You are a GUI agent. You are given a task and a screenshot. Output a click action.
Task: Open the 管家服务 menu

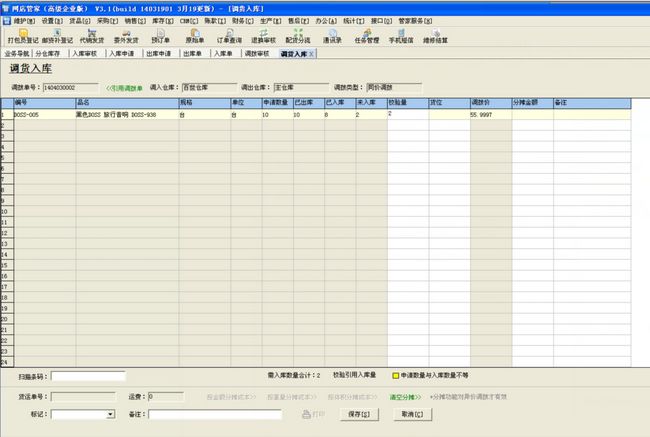[x=415, y=21]
